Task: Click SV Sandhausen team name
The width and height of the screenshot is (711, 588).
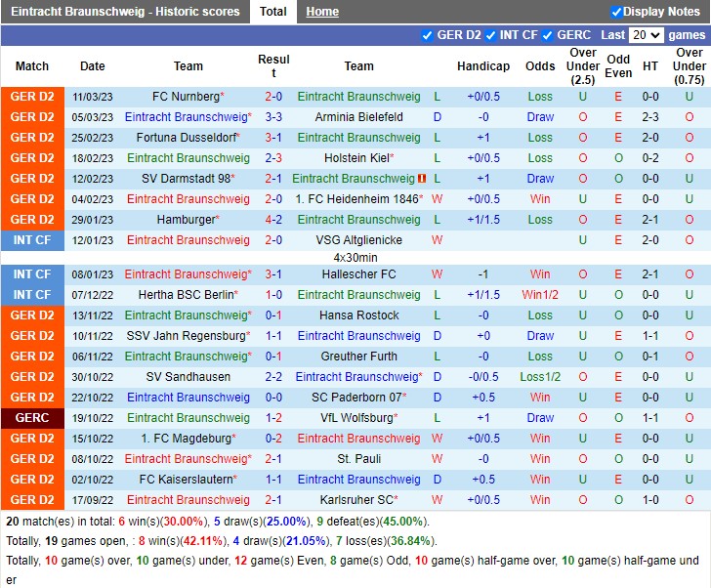Action: click(188, 377)
